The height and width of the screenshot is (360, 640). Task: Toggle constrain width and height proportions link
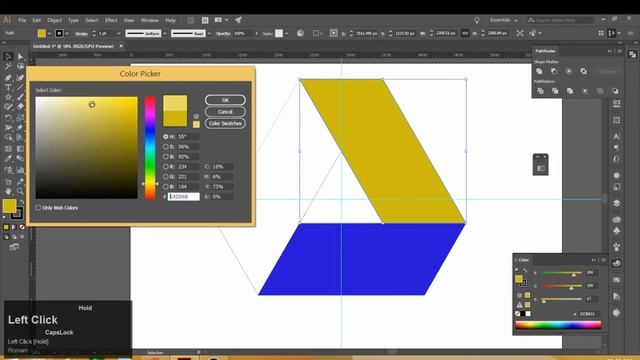click(465, 33)
